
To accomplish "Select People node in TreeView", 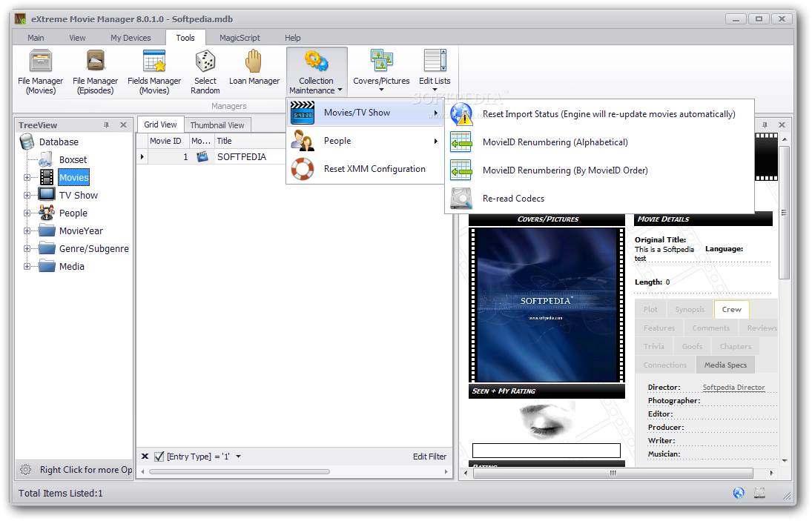I will coord(73,213).
